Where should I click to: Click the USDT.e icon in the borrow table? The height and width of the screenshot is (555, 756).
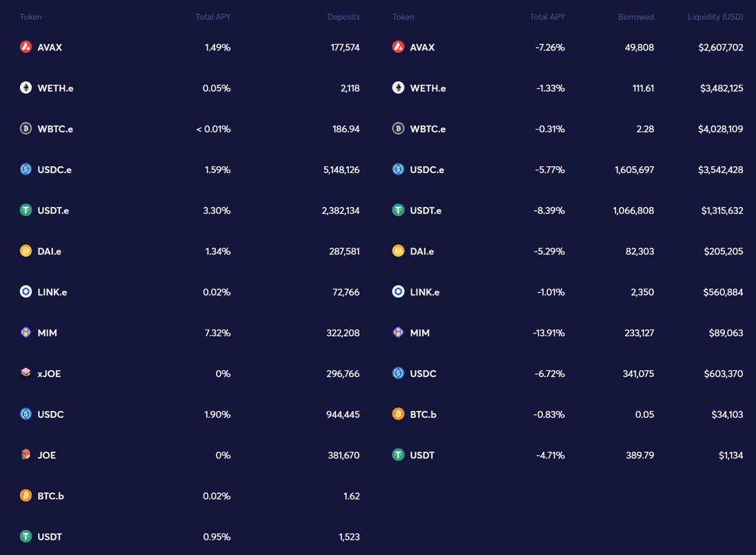click(398, 210)
